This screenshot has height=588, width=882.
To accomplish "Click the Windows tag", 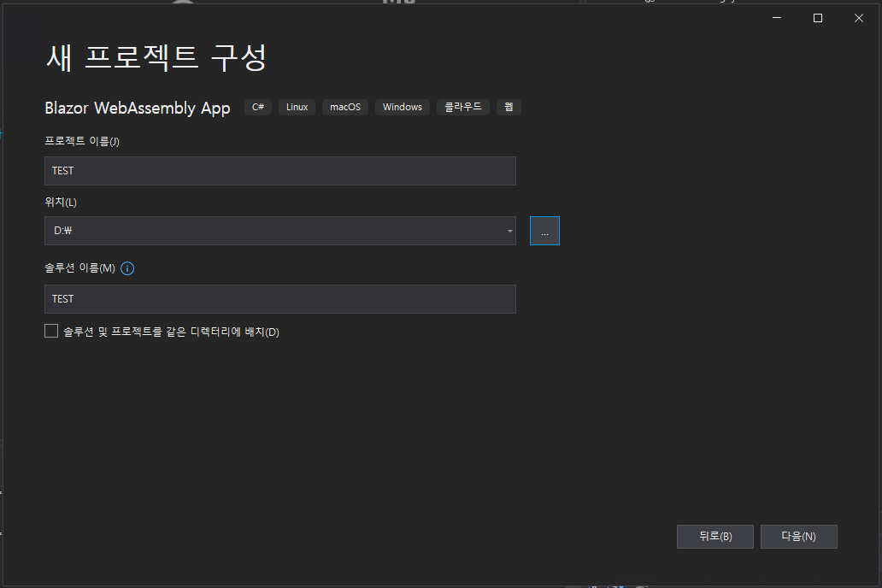I will point(403,107).
